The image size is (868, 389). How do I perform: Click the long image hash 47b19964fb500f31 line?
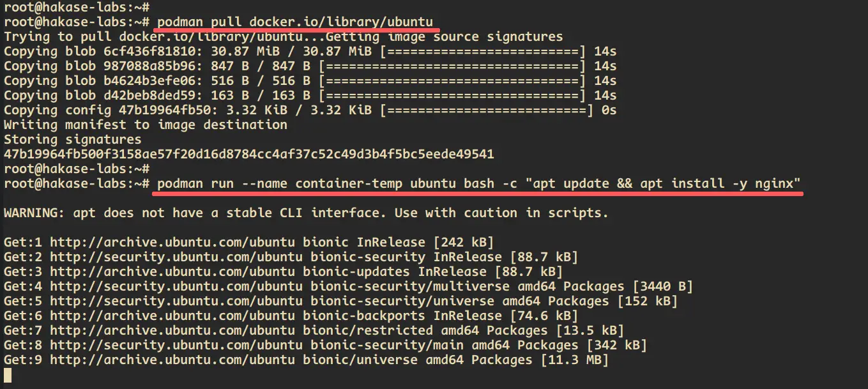point(249,154)
